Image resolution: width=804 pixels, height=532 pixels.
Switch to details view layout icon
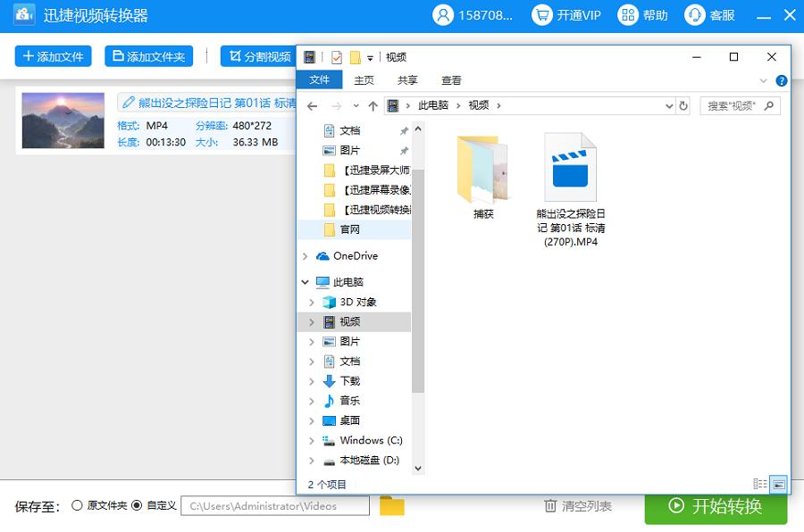click(760, 484)
